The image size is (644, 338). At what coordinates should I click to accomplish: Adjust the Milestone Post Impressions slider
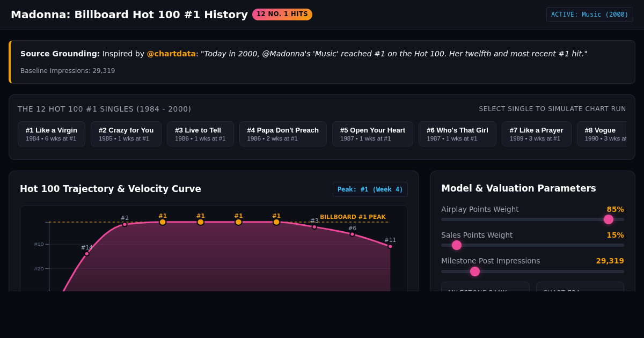(532, 271)
